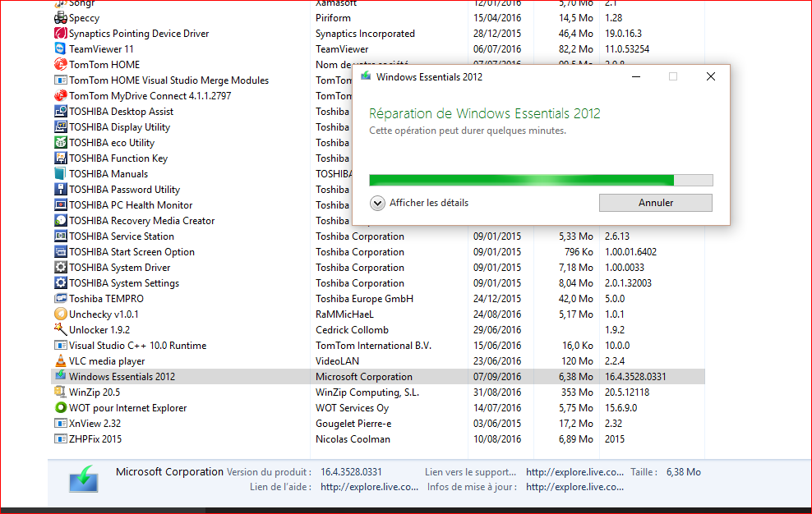Expand details with the Afficher les détails chevron
812x514 pixels.
pos(377,204)
